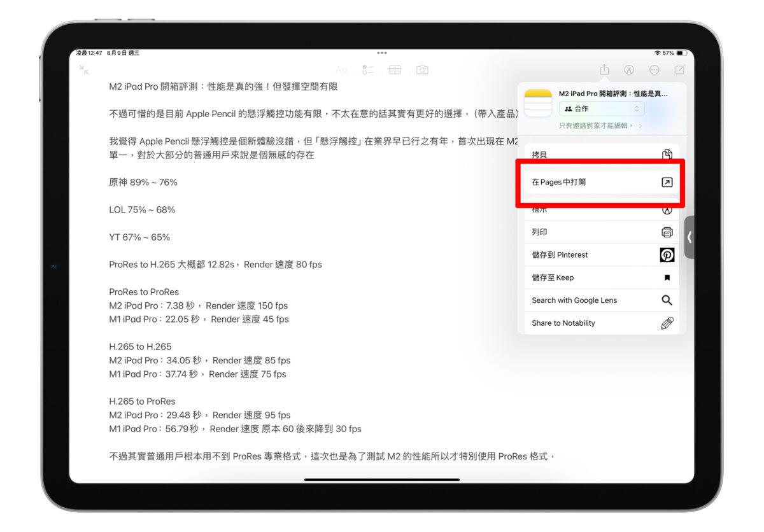Tap the line M2 iPad Pro:7.38 秒
The image size is (764, 532).
(x=199, y=305)
